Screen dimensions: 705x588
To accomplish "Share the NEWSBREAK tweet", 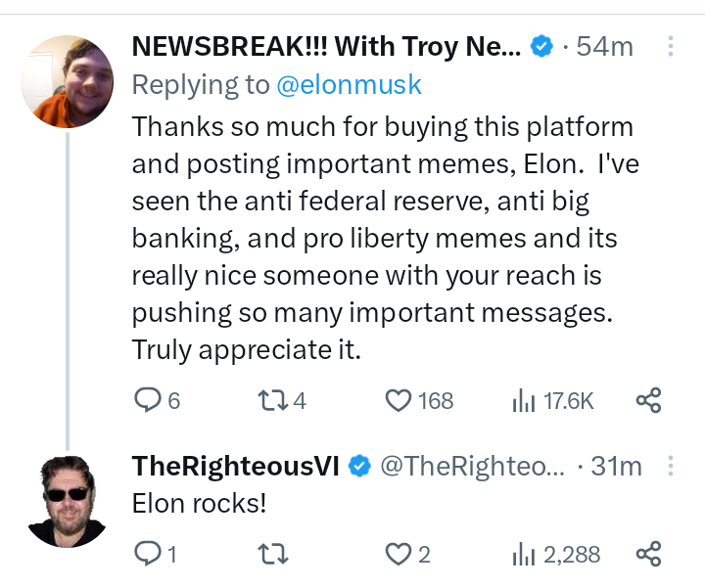I will [648, 400].
